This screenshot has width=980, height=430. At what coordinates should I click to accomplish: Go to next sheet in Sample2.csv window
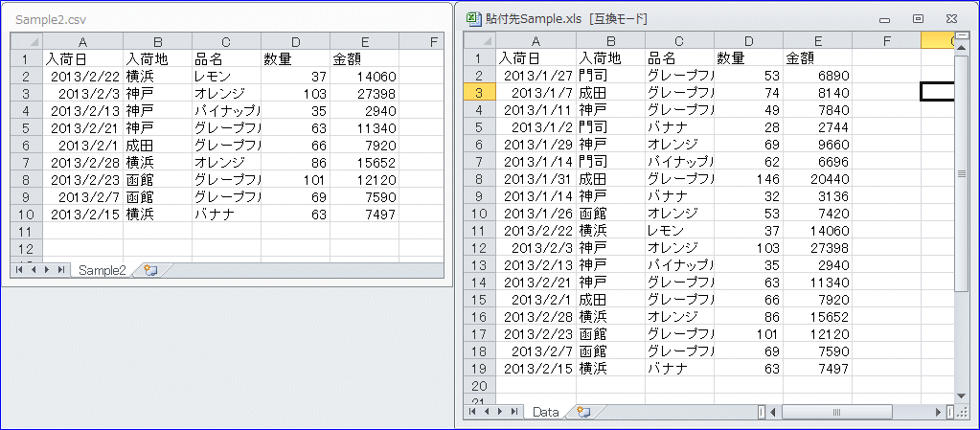coord(48,270)
